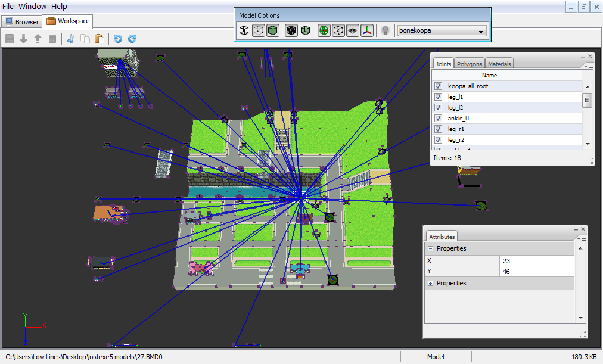Open the Attributes panel options menu
The width and height of the screenshot is (603, 364).
click(582, 239)
